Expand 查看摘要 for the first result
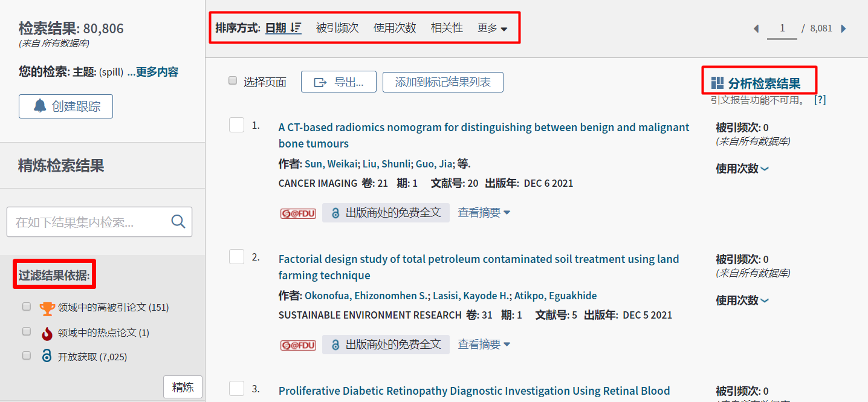Viewport: 868px width, 402px height. [x=484, y=213]
